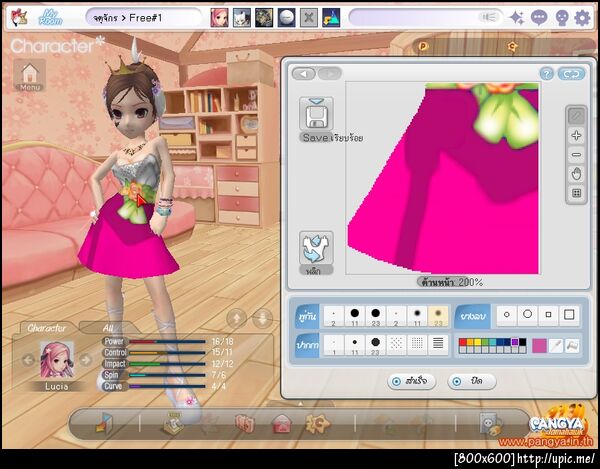
Task: Click the golf ball icon in top bar
Action: tap(287, 18)
